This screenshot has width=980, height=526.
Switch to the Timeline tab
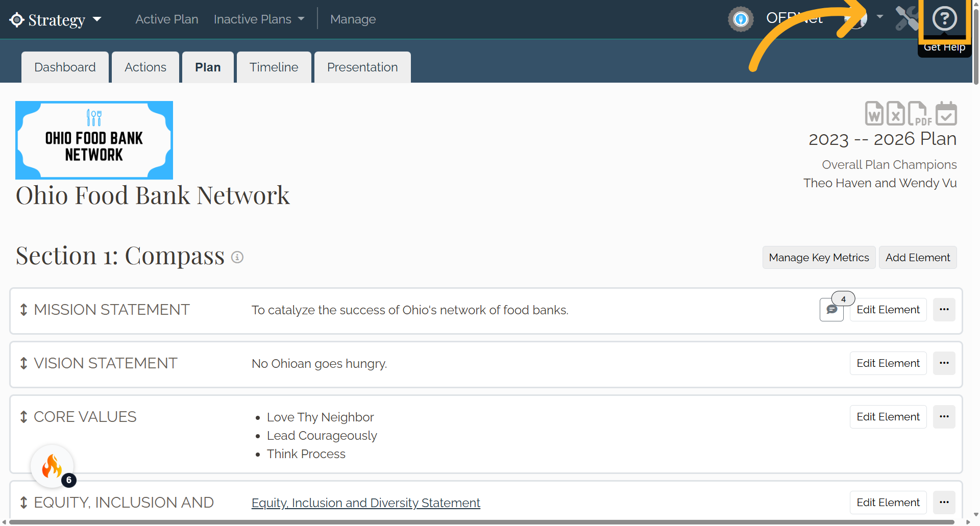[274, 67]
